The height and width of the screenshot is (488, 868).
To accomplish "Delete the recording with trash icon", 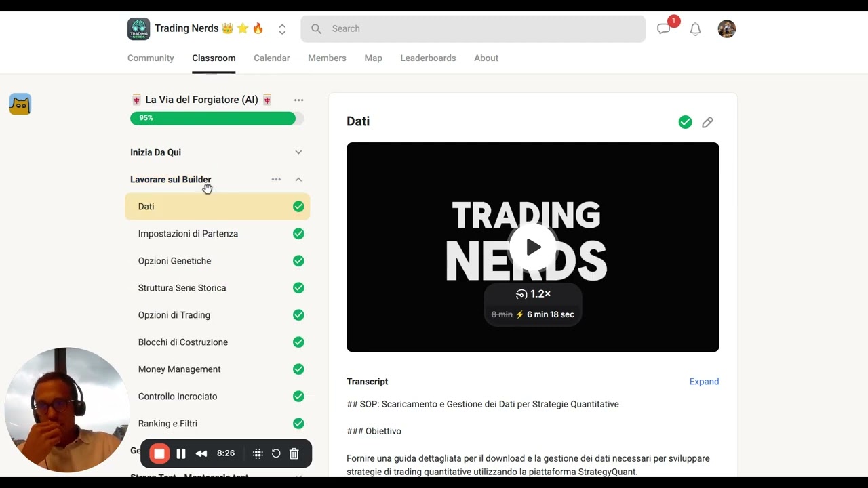I will pyautogui.click(x=294, y=454).
